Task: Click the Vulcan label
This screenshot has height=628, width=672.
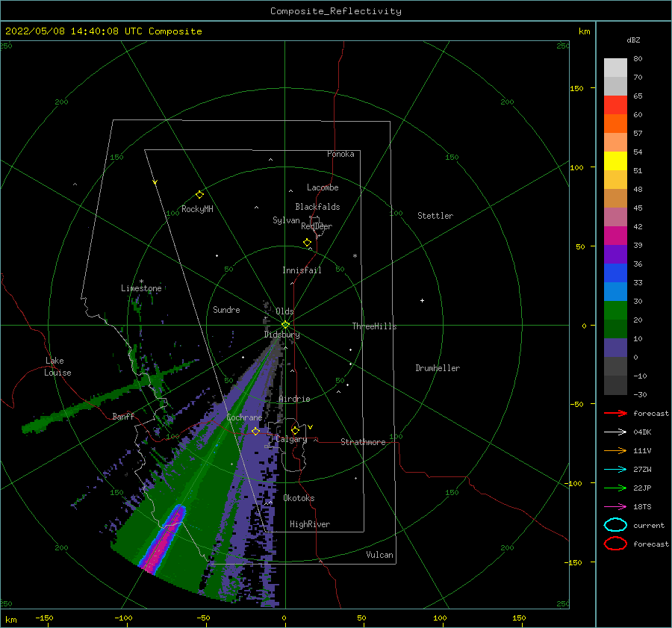Action: 380,554
